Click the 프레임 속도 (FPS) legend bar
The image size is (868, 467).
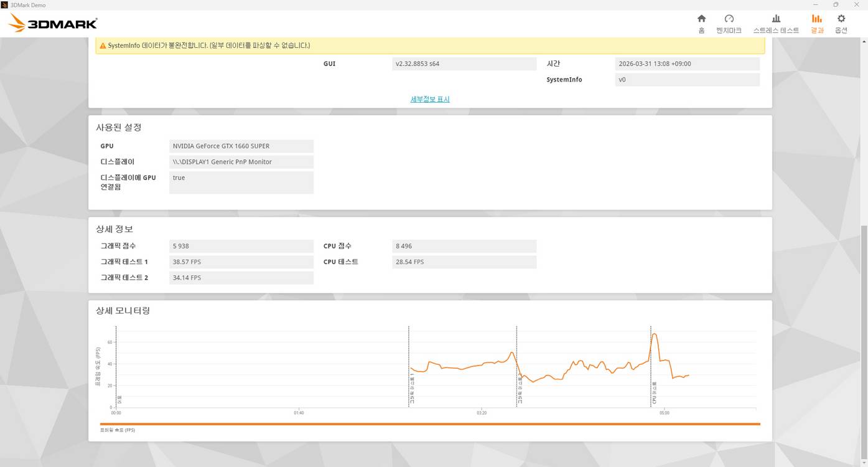[429, 424]
